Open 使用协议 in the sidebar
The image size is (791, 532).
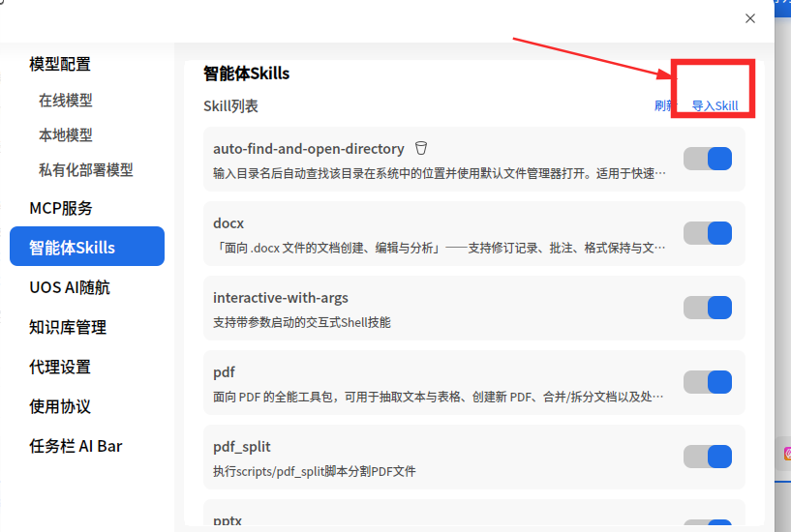(x=60, y=406)
